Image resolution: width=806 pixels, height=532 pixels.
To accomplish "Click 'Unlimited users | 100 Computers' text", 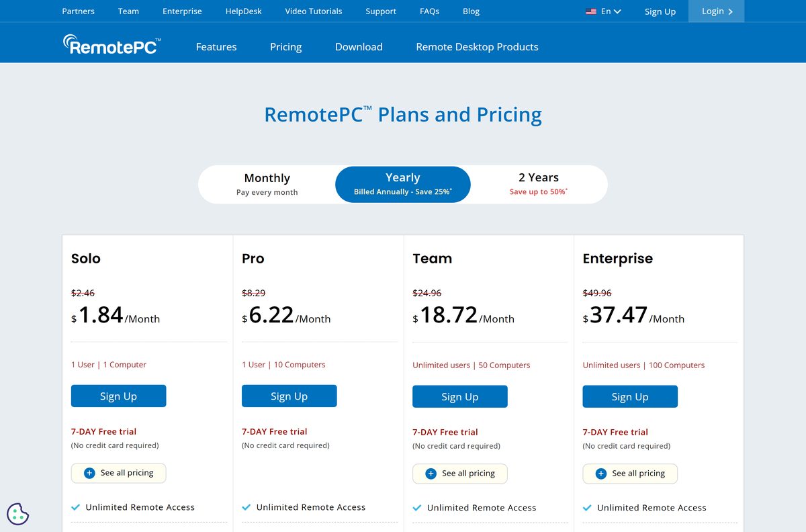I will [x=644, y=365].
